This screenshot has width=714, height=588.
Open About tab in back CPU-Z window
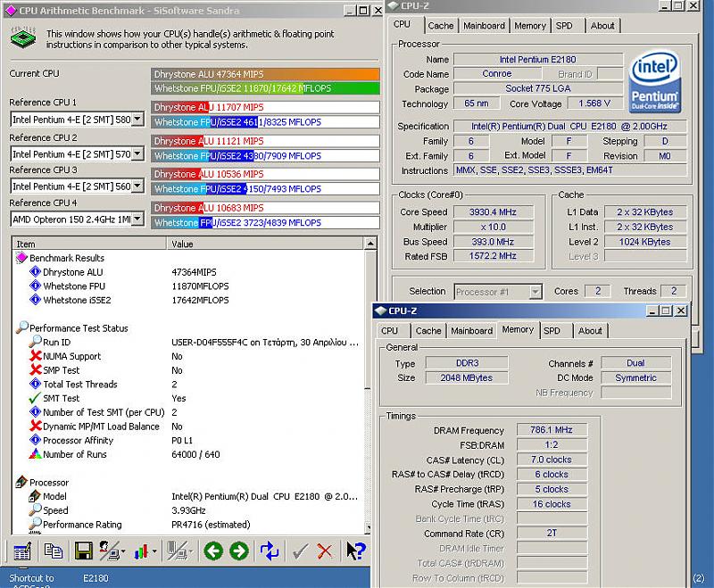pos(602,26)
